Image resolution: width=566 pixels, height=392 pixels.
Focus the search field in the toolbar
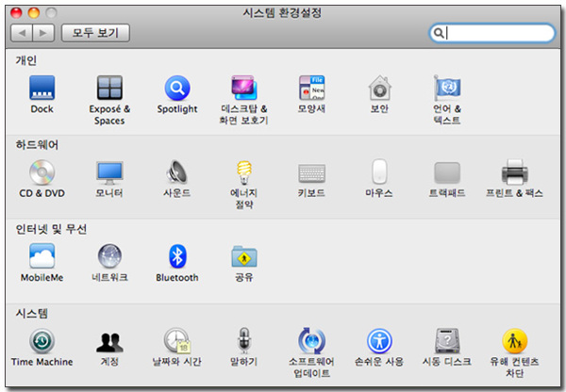(492, 33)
